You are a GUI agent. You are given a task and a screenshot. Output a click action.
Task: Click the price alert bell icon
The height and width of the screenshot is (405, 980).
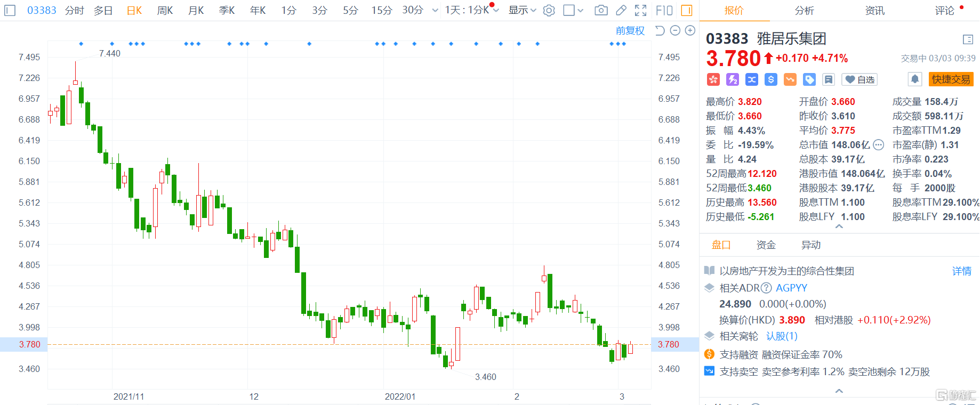(914, 79)
